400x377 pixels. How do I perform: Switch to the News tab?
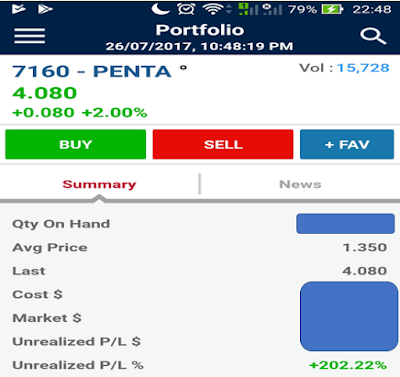point(300,184)
